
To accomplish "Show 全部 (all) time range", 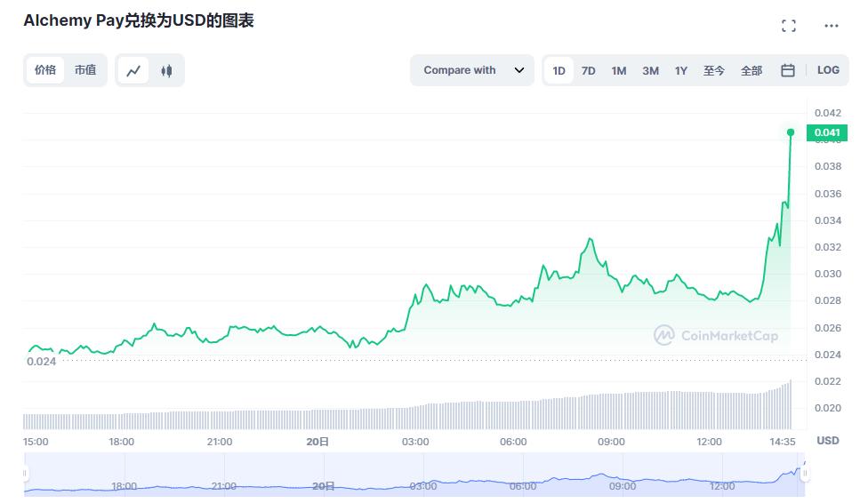I will [751, 70].
